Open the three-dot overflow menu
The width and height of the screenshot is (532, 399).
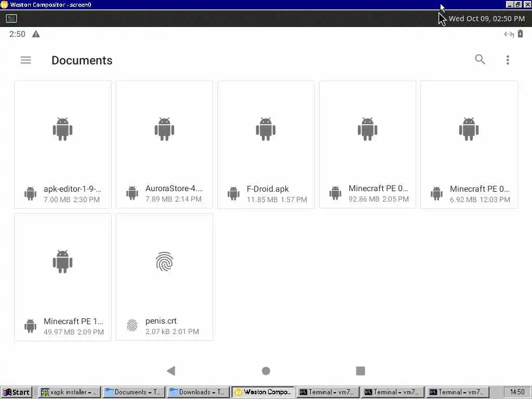(508, 60)
